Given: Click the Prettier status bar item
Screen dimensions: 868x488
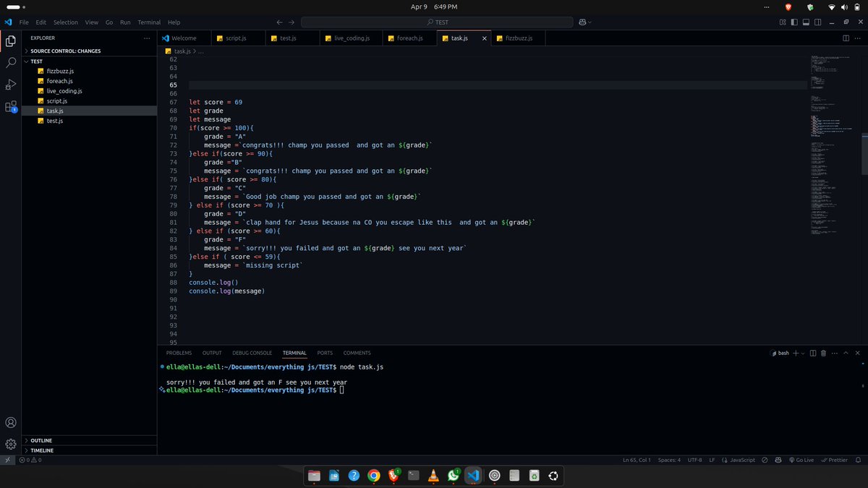Looking at the screenshot, I should [x=834, y=460].
